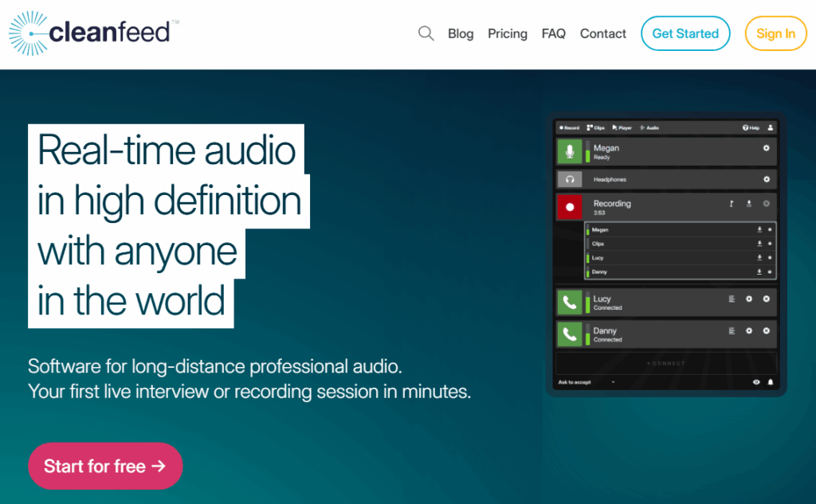Download the full Recording
816x504 pixels.
coord(749,204)
